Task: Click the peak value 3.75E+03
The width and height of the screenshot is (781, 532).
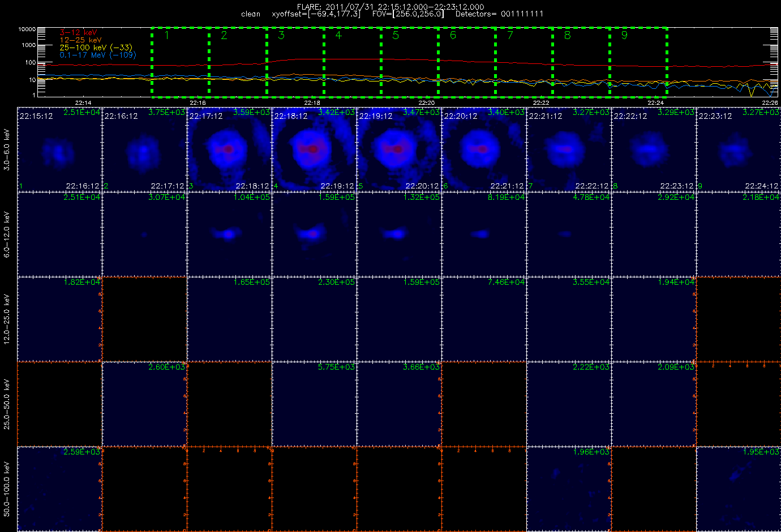Action: click(x=166, y=113)
